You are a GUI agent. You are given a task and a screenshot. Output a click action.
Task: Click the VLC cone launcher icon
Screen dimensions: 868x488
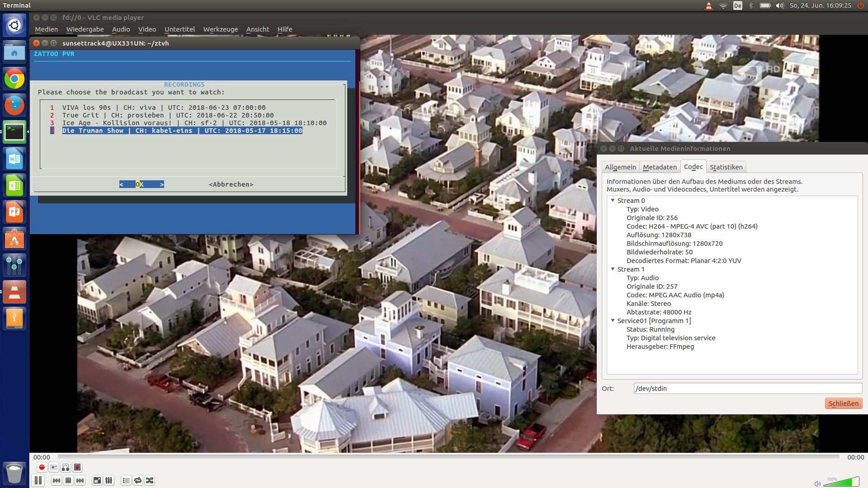coord(14,292)
